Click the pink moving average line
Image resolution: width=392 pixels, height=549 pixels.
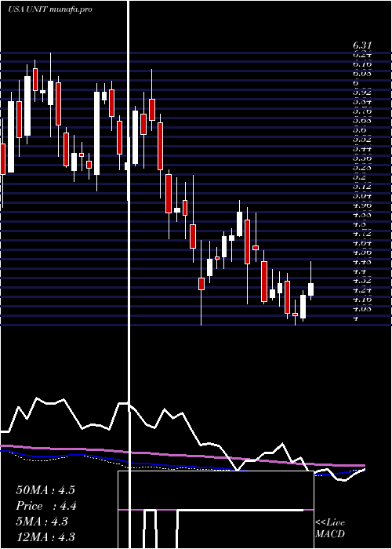click(182, 456)
